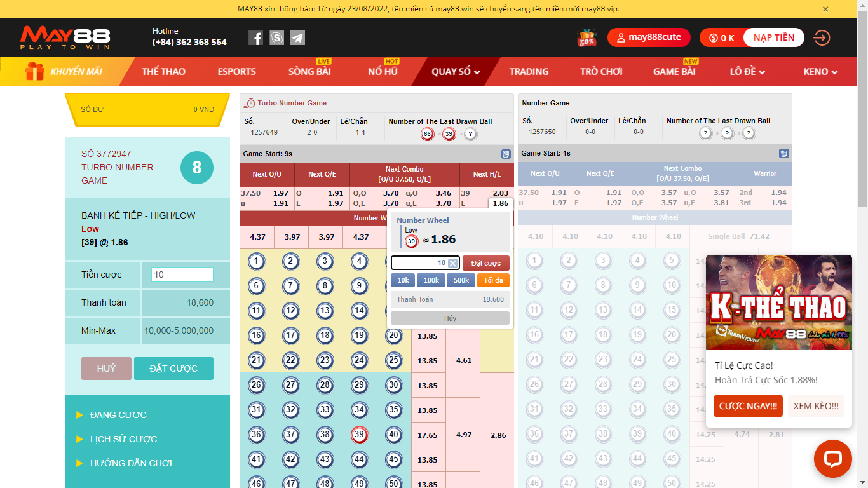
Task: Click XEM KÈO!!! promo button
Action: [x=816, y=406]
